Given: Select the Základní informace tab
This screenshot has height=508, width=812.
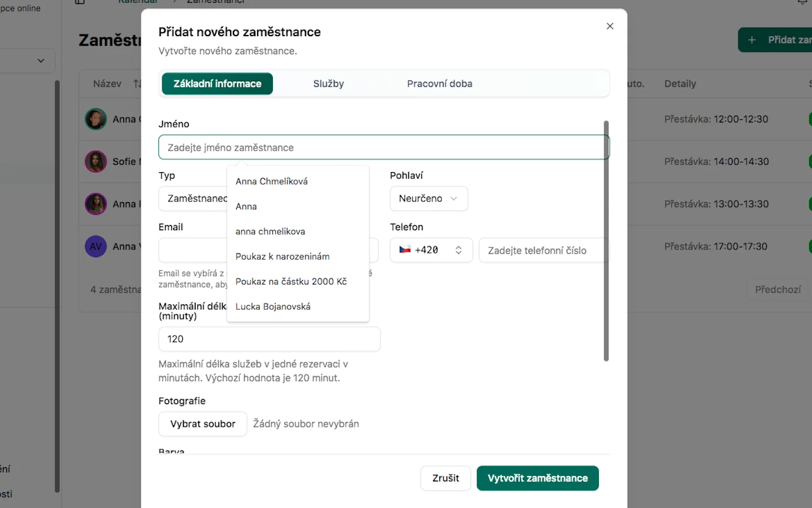Looking at the screenshot, I should click(x=217, y=84).
